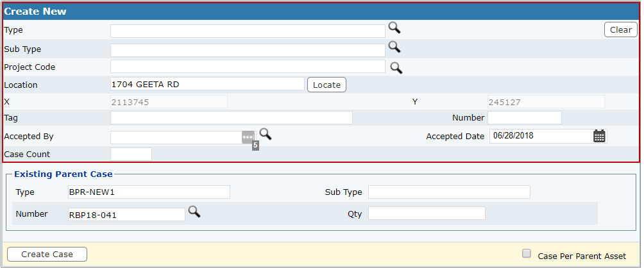Click parent case Number field RBP18-041

coord(126,214)
